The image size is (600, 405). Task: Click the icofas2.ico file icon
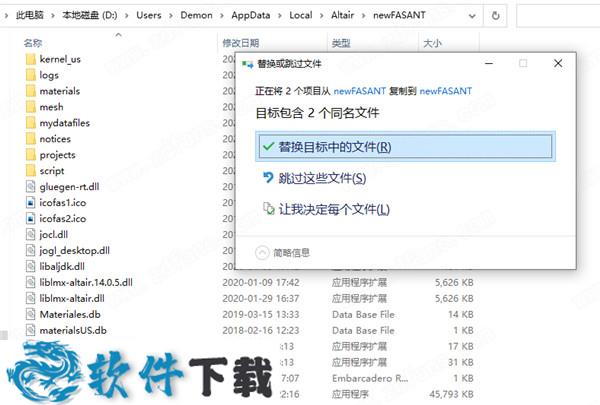point(31,219)
